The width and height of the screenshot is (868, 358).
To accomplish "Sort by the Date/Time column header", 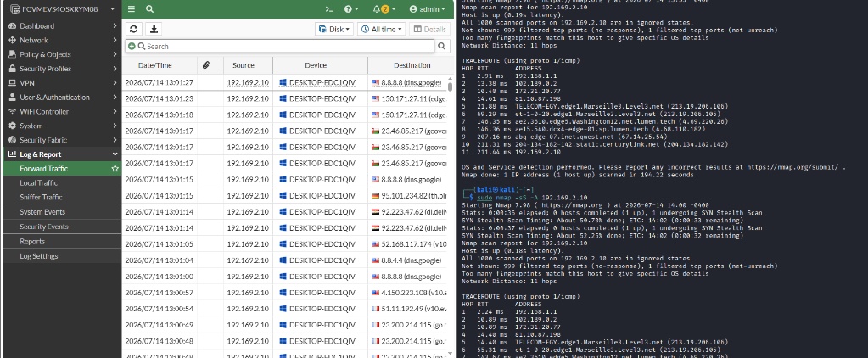I will pos(155,65).
